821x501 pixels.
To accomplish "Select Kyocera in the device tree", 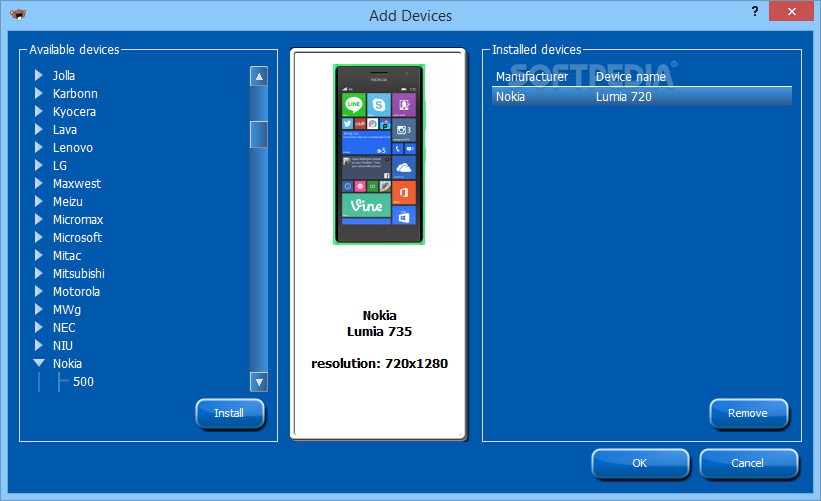I will (x=74, y=112).
